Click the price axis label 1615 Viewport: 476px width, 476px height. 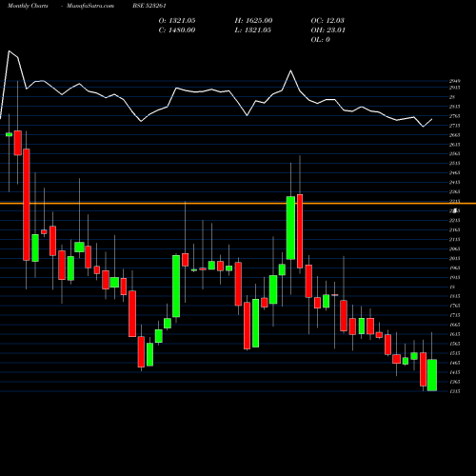tap(455, 334)
